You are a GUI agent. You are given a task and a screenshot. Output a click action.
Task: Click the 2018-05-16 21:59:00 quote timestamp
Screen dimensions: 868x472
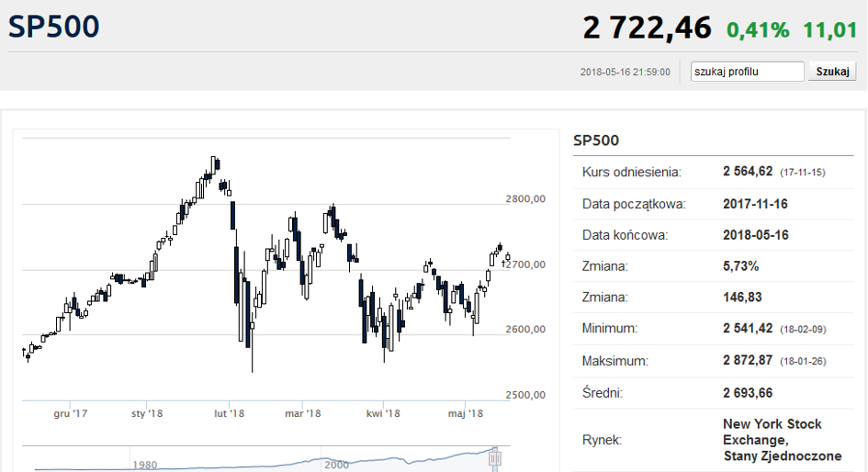pyautogui.click(x=626, y=72)
